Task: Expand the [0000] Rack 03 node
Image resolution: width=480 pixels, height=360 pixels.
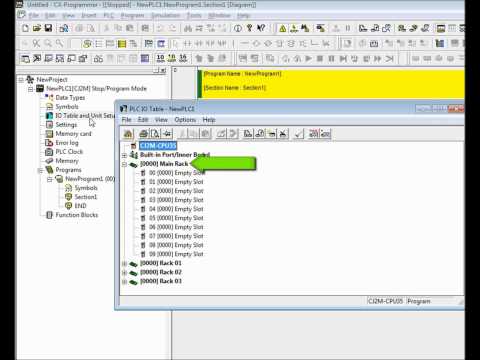Action: click(124, 282)
